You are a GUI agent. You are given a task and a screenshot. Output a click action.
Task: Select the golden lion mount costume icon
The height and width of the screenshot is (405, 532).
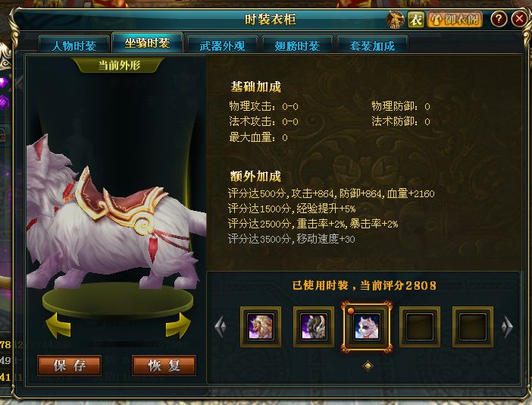pos(261,327)
